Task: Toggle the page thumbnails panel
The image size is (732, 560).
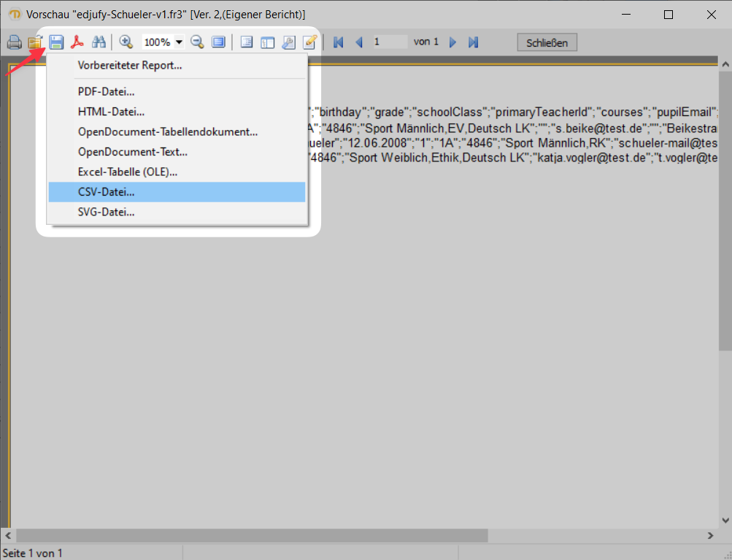Action: coord(267,42)
